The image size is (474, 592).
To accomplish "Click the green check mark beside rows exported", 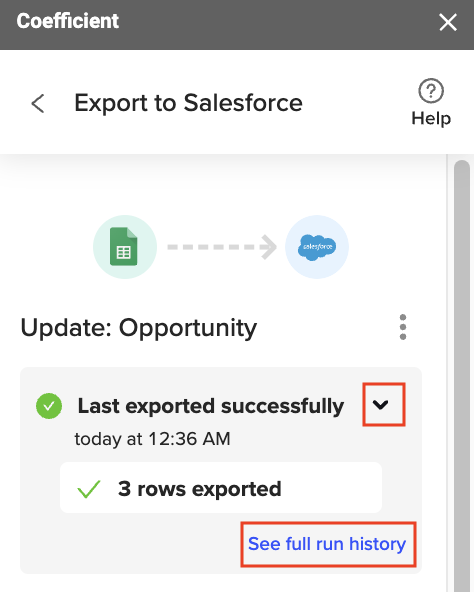I will pos(89,489).
